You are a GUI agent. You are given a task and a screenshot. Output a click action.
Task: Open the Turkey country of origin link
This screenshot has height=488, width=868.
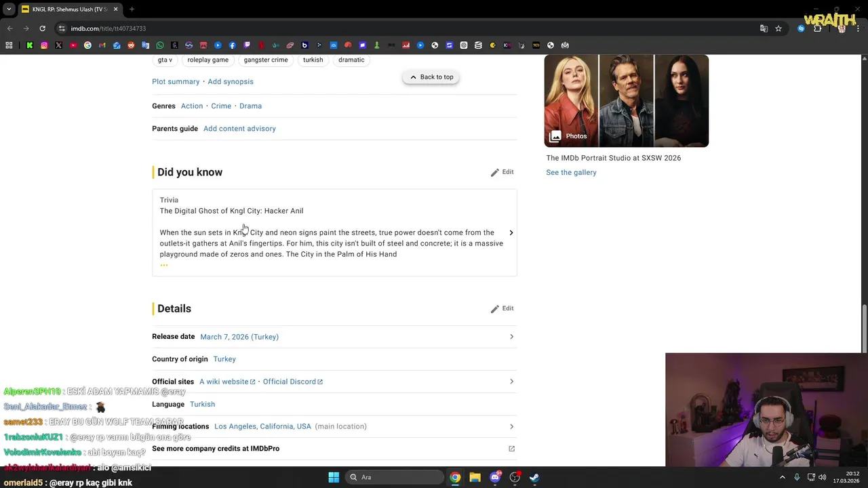(224, 359)
